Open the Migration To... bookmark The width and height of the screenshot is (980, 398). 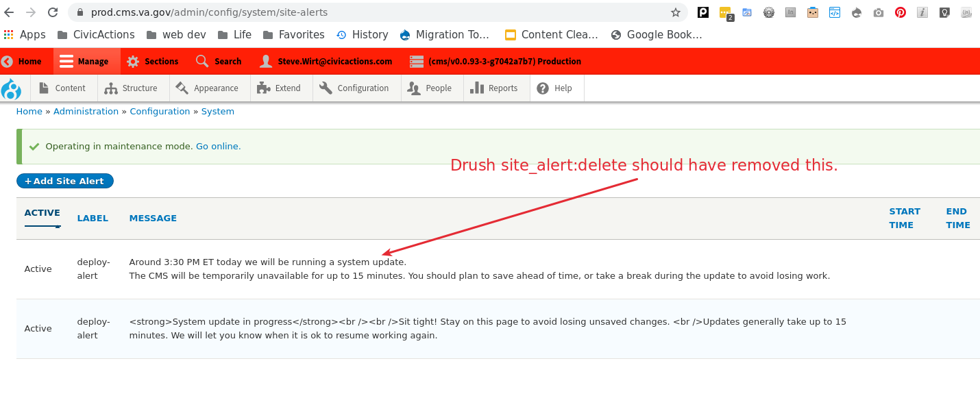[445, 34]
